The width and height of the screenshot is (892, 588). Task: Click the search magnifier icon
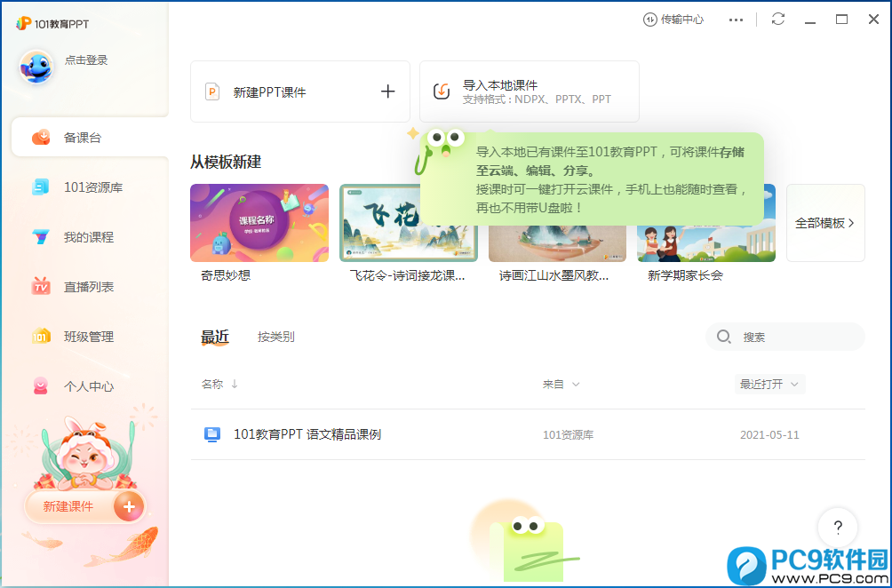coord(723,337)
